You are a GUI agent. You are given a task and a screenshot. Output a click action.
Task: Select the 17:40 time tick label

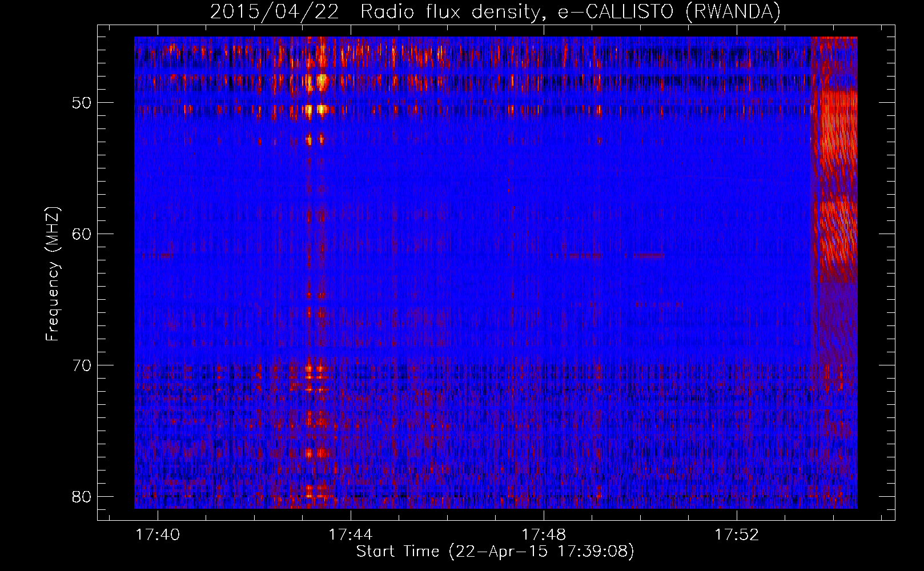pyautogui.click(x=158, y=535)
